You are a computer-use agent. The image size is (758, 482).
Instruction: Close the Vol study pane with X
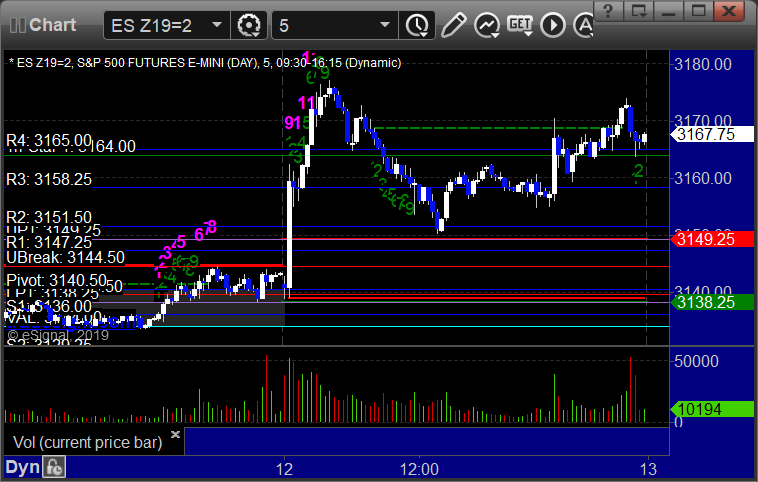[175, 434]
